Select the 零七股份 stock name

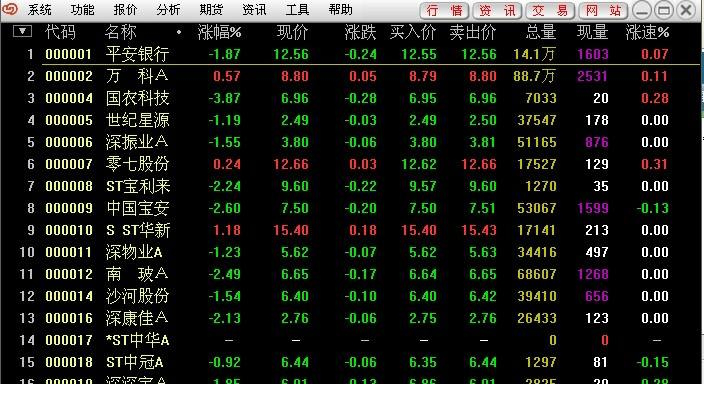pyautogui.click(x=137, y=164)
